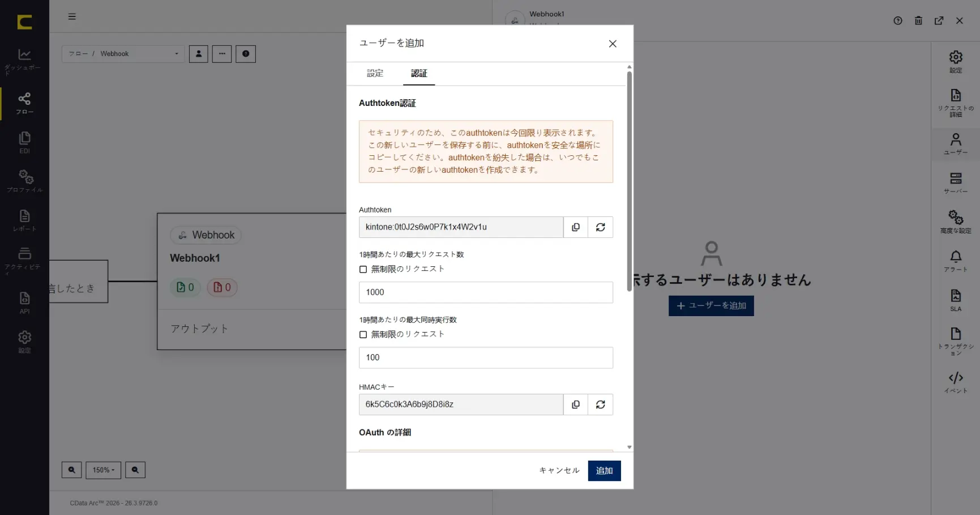
Task: Open the sidebar Settings gear
Action: (x=24, y=342)
